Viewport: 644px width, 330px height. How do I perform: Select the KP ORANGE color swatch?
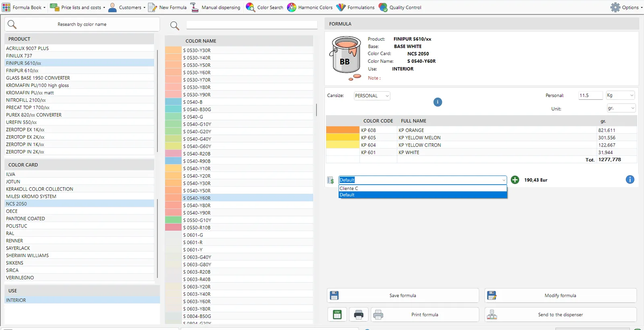(x=343, y=130)
